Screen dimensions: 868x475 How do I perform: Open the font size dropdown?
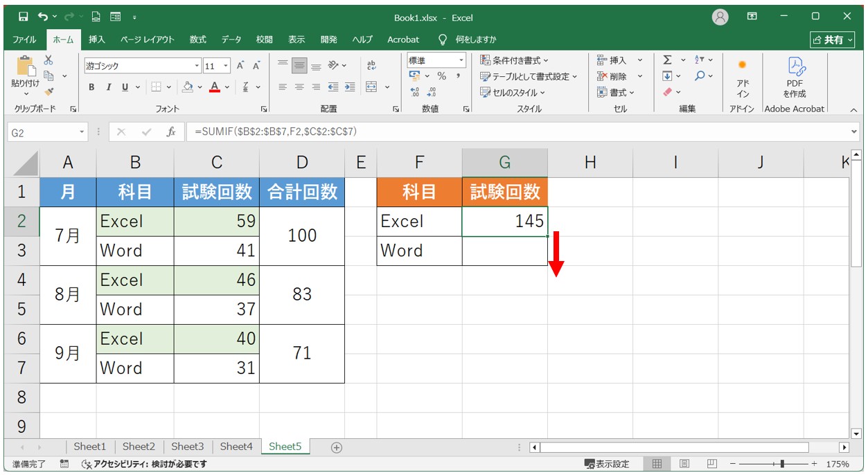pos(226,66)
